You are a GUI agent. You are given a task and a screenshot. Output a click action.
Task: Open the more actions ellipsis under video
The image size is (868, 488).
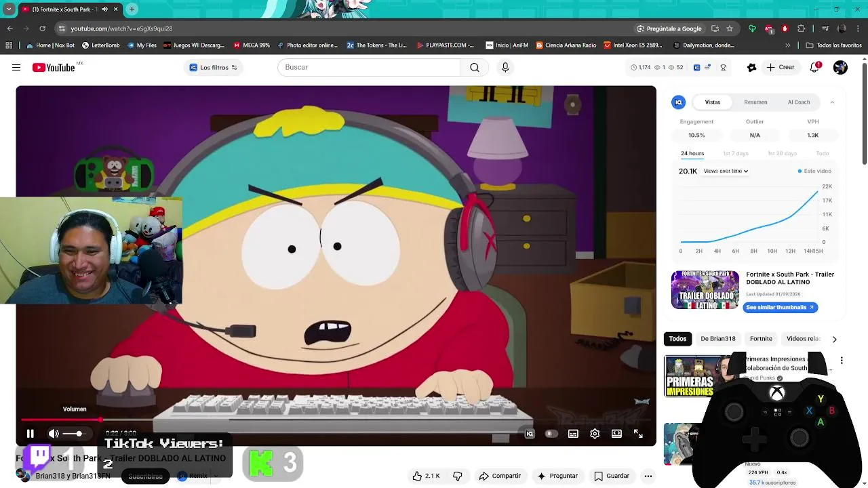click(x=648, y=476)
